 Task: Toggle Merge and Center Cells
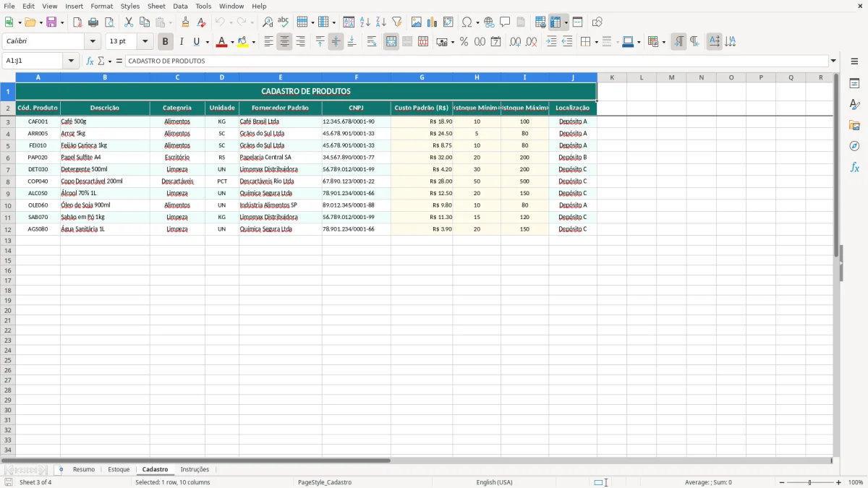tap(391, 42)
